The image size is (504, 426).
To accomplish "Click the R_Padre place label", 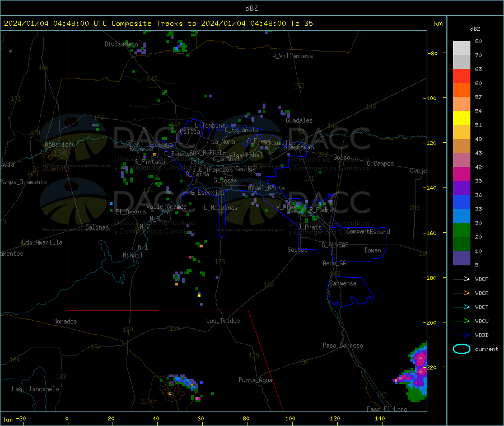I will (x=321, y=210).
